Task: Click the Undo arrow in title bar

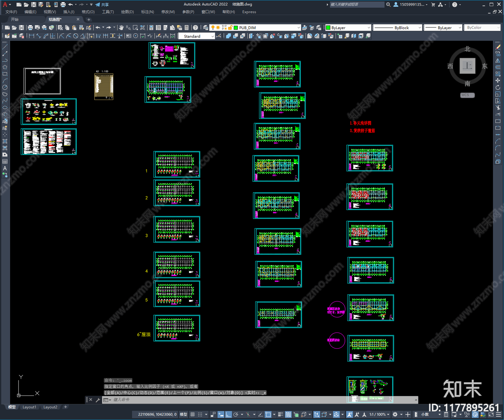Action: point(71,4)
